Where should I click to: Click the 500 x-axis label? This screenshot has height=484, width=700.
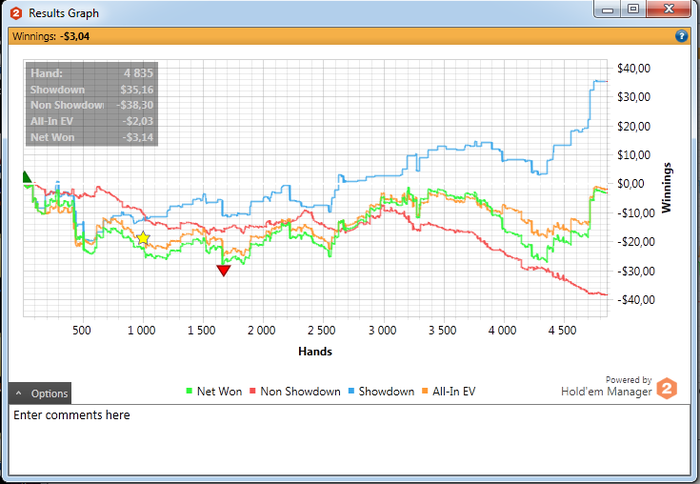82,330
